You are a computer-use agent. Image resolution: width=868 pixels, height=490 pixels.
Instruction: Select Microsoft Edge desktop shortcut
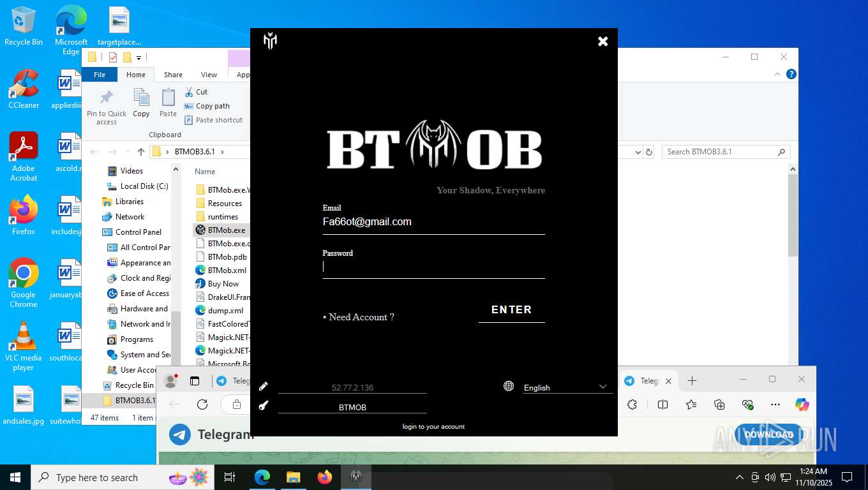pyautogui.click(x=71, y=31)
